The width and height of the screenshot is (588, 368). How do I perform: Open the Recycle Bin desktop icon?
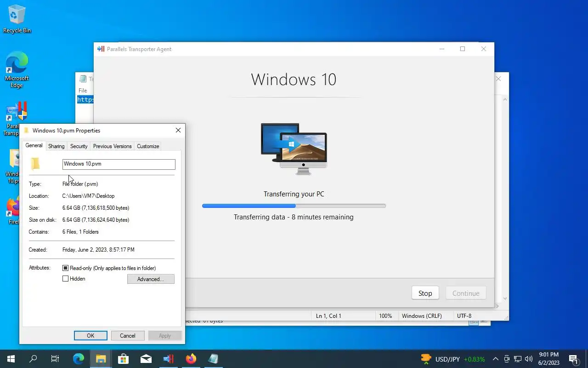pos(17,18)
